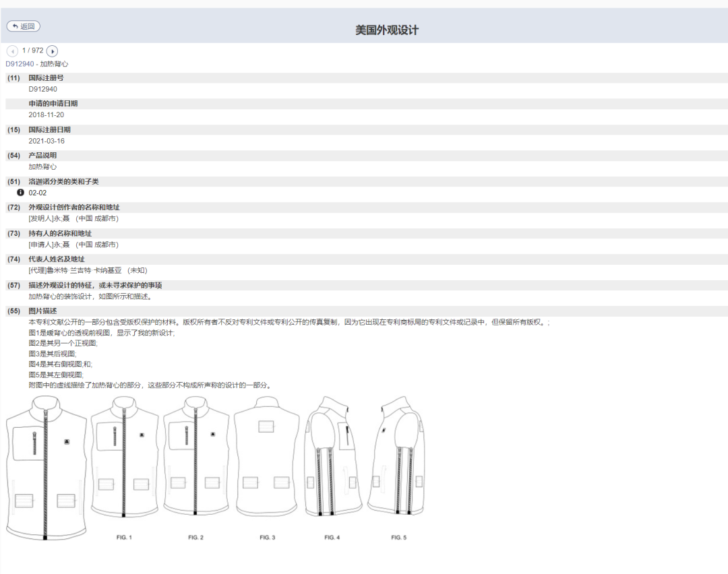Viewport: 728px width, 574px height.
Task: Open the FIG. 2 front view thumbnail
Action: tap(196, 457)
